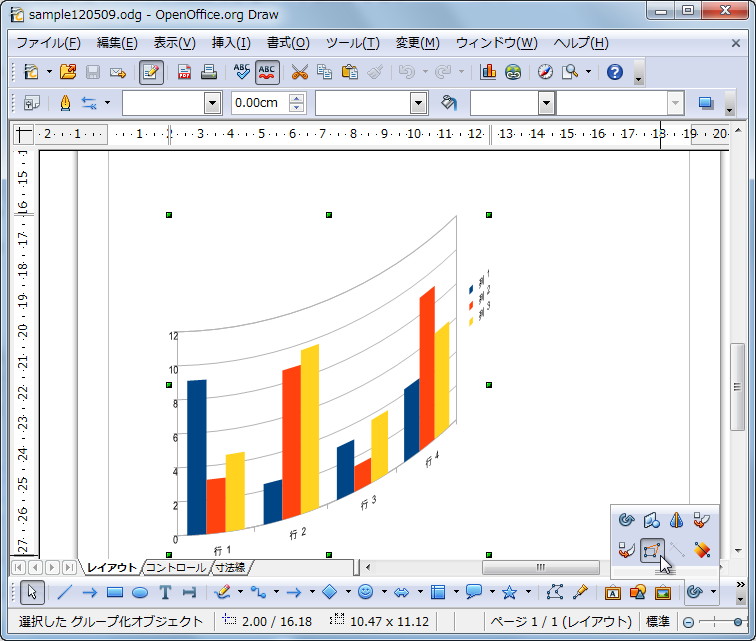Open the Connector tool dropdown
756x641 pixels.
pyautogui.click(x=276, y=592)
